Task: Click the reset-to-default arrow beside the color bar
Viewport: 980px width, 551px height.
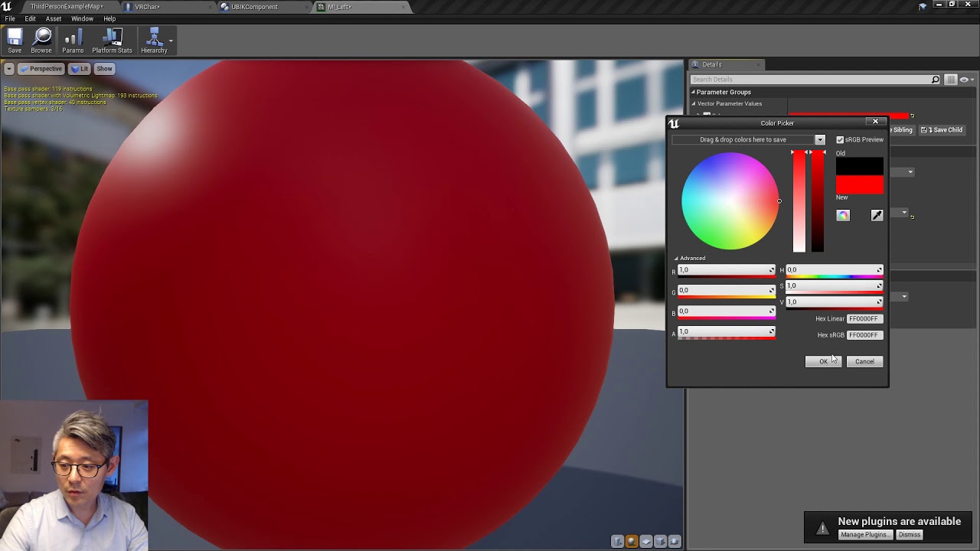Action: pos(912,116)
